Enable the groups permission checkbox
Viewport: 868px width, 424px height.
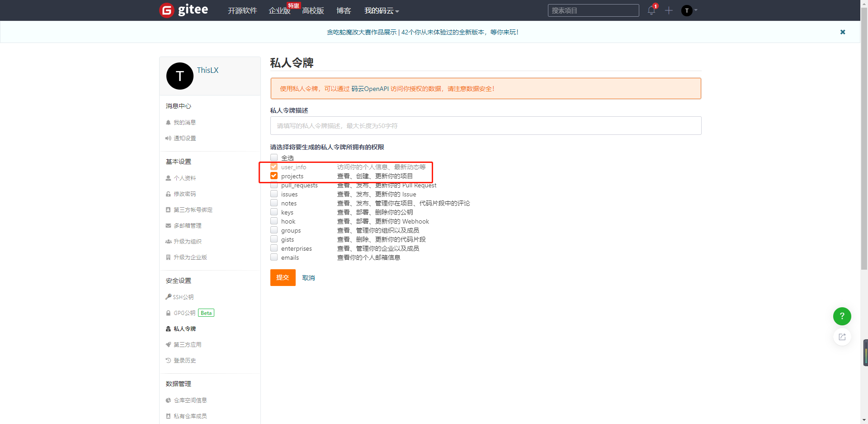(x=274, y=230)
